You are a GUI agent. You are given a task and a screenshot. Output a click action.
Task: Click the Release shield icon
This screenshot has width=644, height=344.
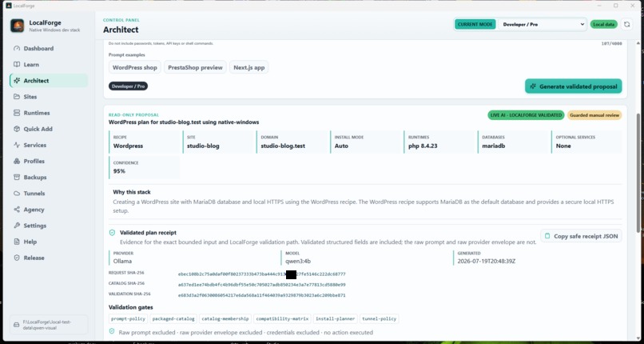point(17,258)
